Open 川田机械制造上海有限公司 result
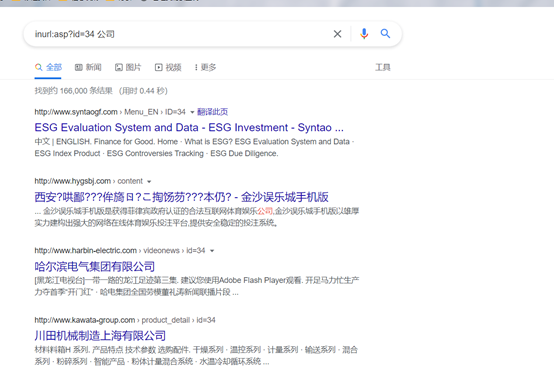 point(100,336)
